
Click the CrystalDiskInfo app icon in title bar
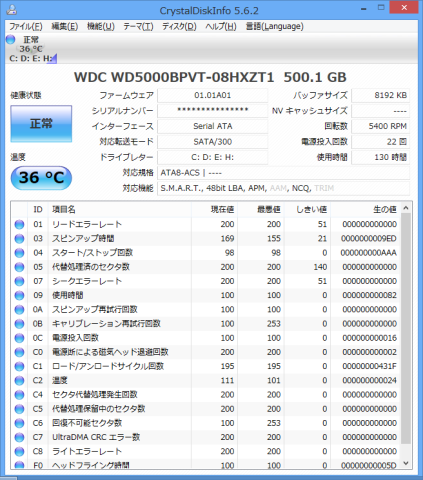12,10
